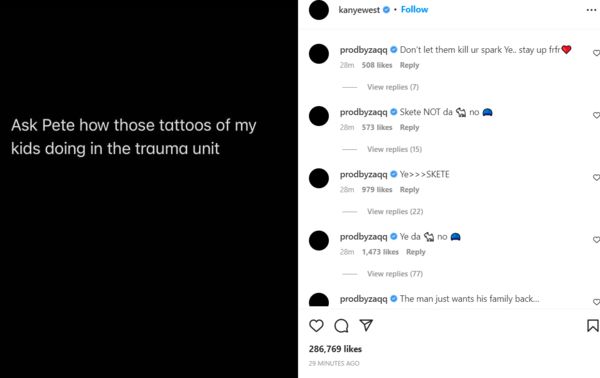Like the 'Don't let them kill ur spark' comment
The width and height of the screenshot is (600, 378).
(596, 53)
